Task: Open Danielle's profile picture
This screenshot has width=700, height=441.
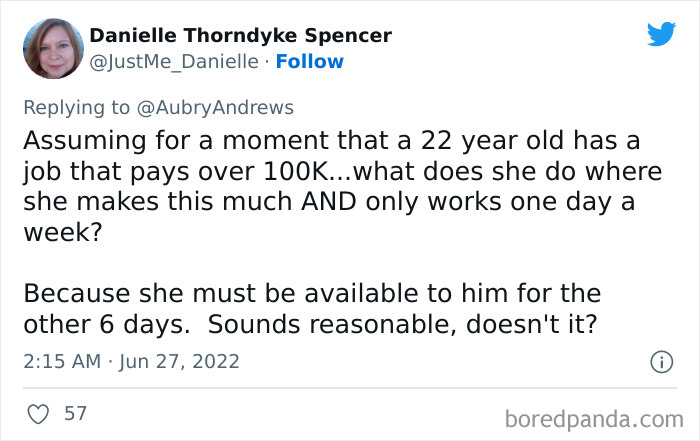Action: 53,49
